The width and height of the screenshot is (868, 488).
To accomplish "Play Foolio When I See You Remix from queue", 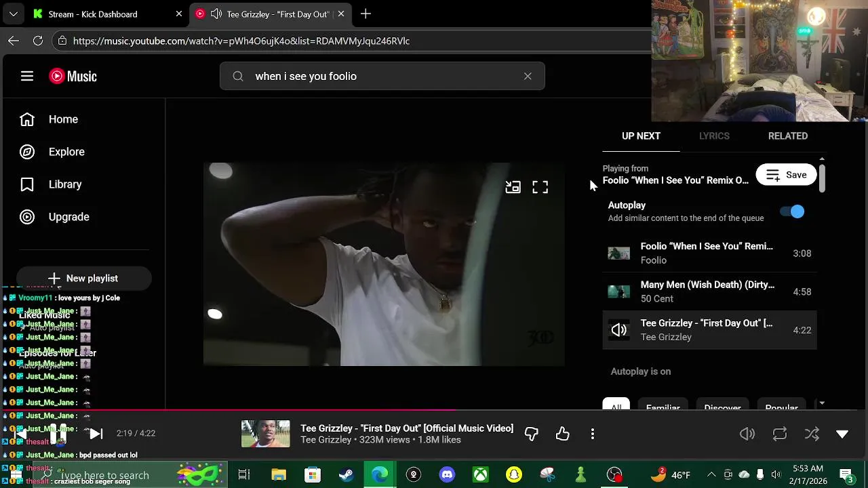I will 709,253.
